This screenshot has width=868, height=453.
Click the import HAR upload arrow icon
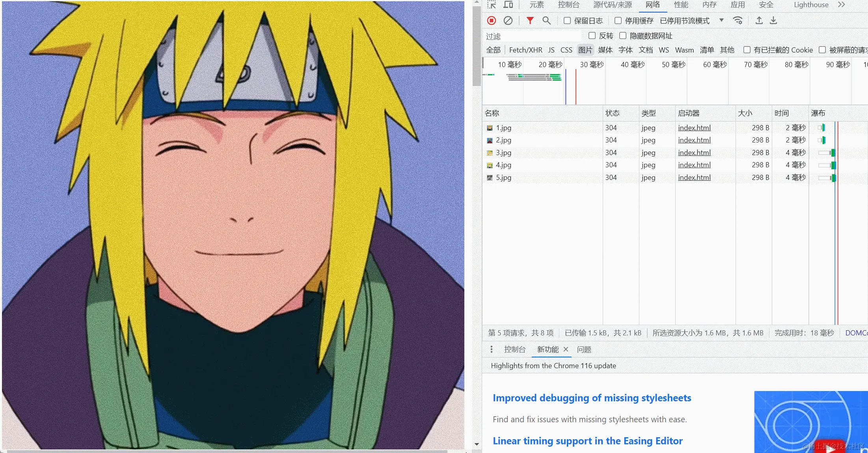click(759, 21)
